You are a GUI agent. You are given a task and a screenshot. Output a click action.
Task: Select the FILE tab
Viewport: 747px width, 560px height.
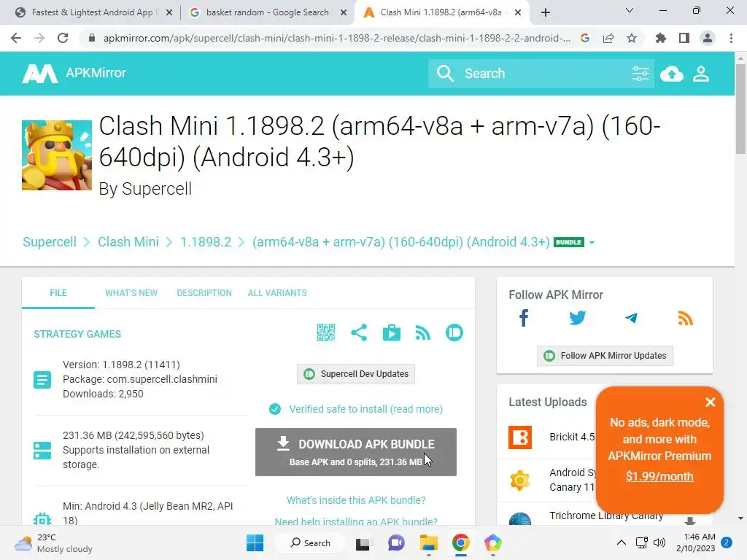(x=58, y=293)
